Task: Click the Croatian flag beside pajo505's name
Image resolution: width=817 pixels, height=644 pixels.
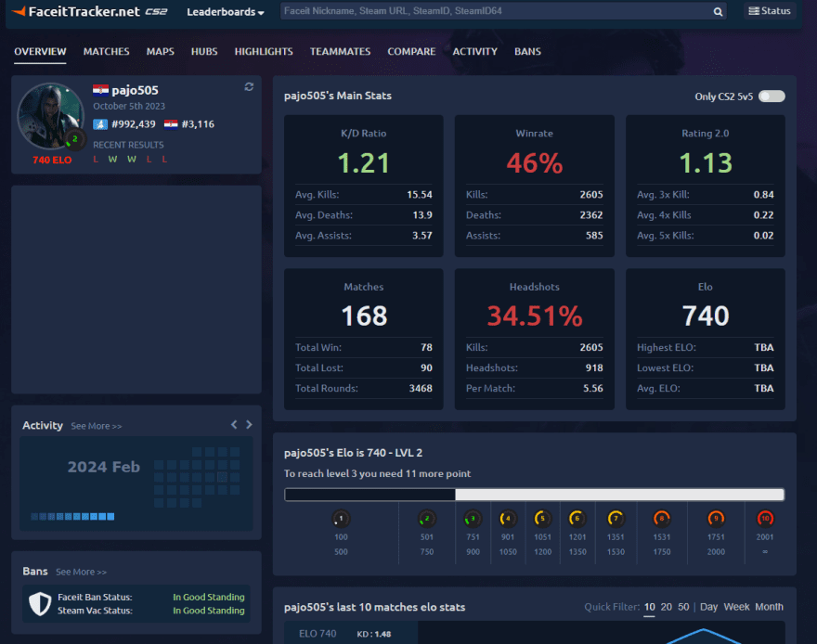Action: pyautogui.click(x=102, y=91)
